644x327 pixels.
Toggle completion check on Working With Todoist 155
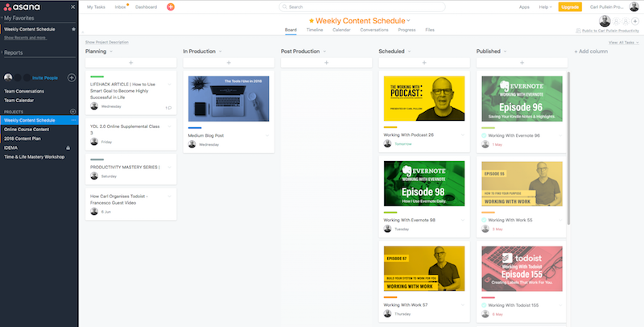(484, 305)
